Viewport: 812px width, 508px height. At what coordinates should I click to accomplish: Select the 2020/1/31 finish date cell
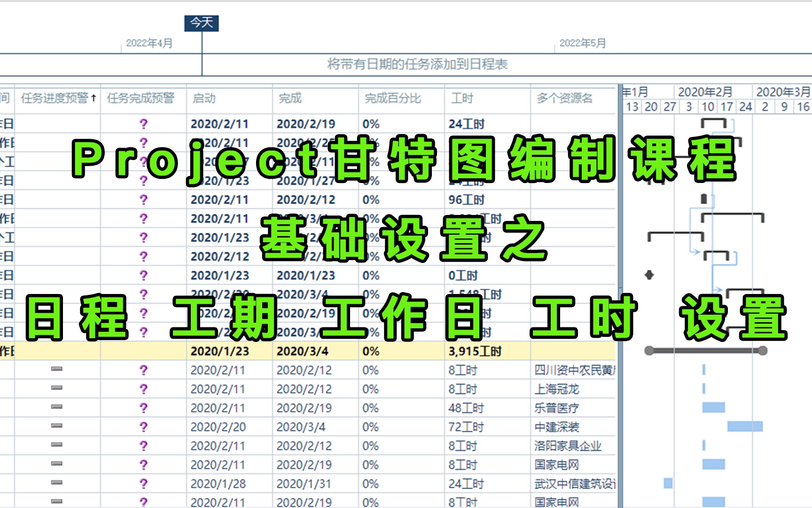click(x=315, y=484)
